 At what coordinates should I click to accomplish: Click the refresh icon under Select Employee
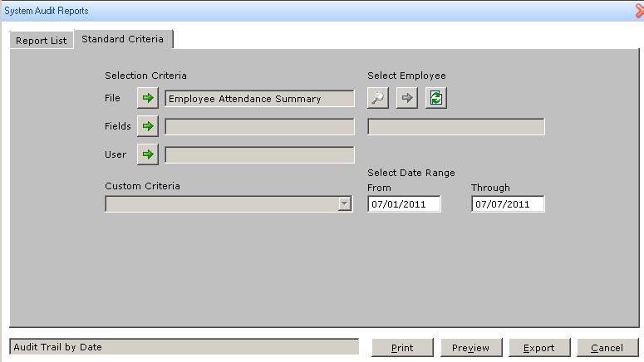(x=436, y=99)
